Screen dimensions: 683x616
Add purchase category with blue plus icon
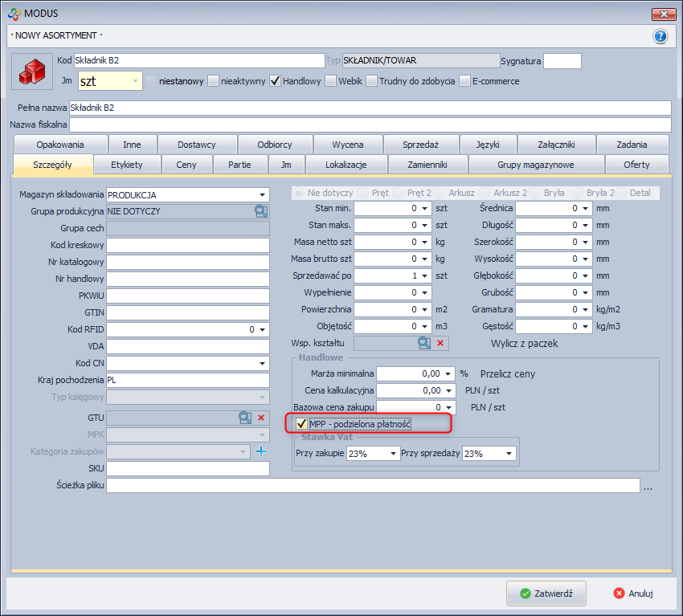(x=260, y=451)
